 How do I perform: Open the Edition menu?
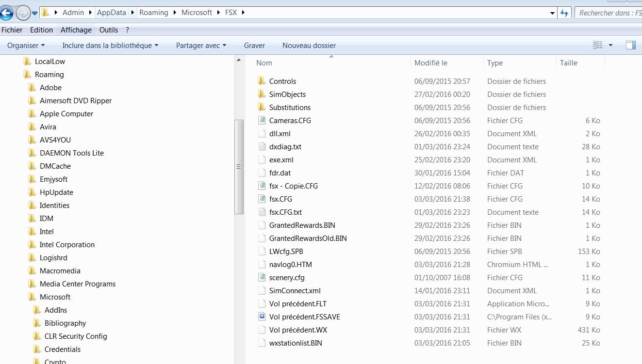[x=41, y=30]
